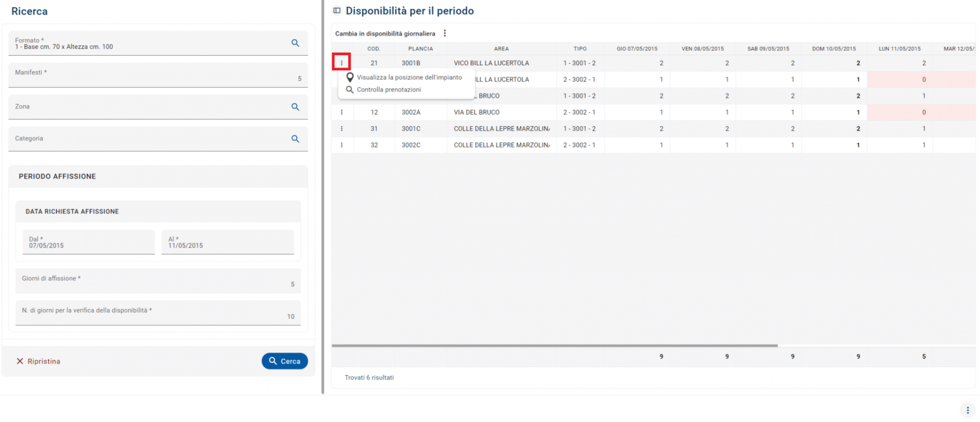Open kebab menu next to Cambia in disponibilità giornaliera
The height and width of the screenshot is (422, 980).
(x=445, y=34)
